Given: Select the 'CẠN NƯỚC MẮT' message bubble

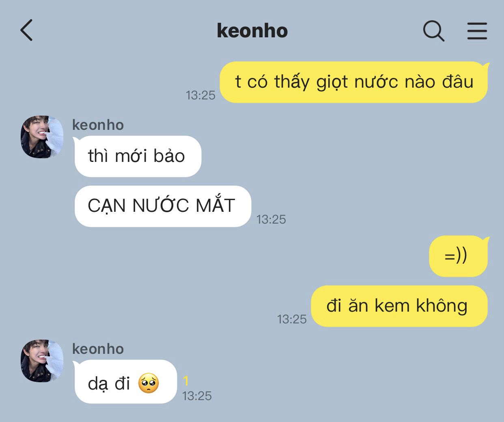Looking at the screenshot, I should [x=163, y=206].
